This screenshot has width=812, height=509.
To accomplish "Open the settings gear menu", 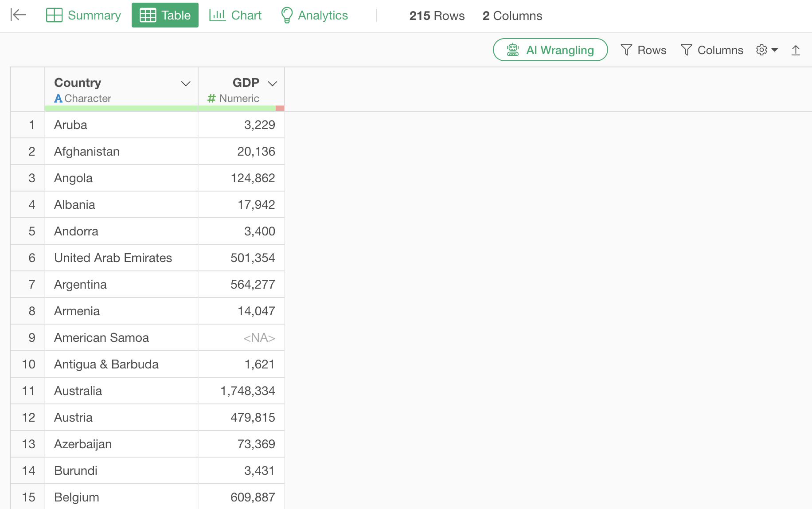I will pos(767,50).
